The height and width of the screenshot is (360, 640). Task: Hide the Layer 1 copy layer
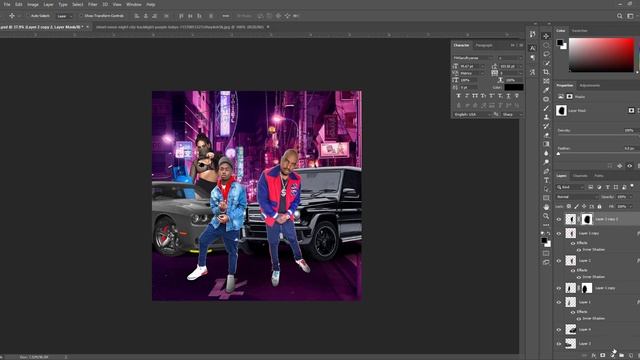point(559,288)
